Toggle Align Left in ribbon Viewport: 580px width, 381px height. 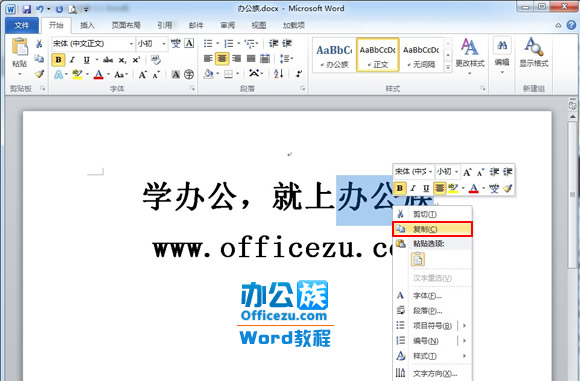[x=208, y=59]
